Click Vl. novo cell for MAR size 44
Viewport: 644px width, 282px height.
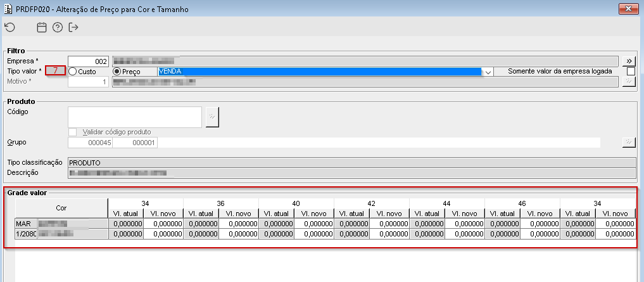tap(465, 224)
